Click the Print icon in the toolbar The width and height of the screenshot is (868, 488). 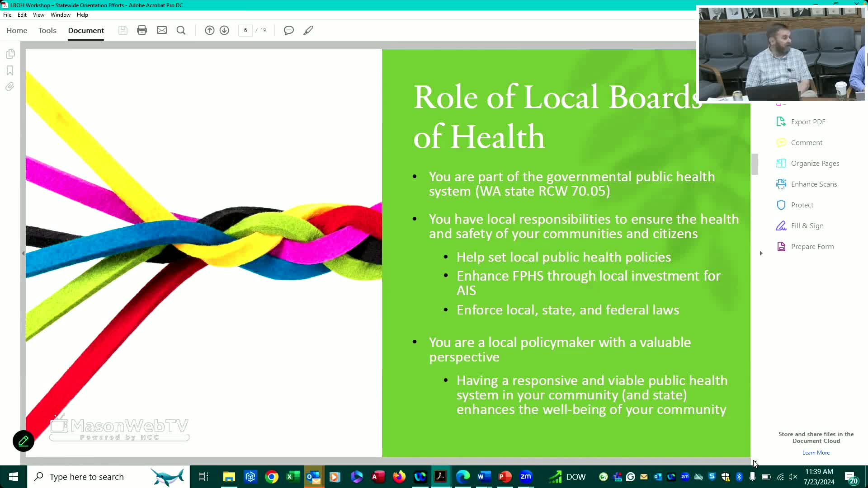(x=142, y=30)
